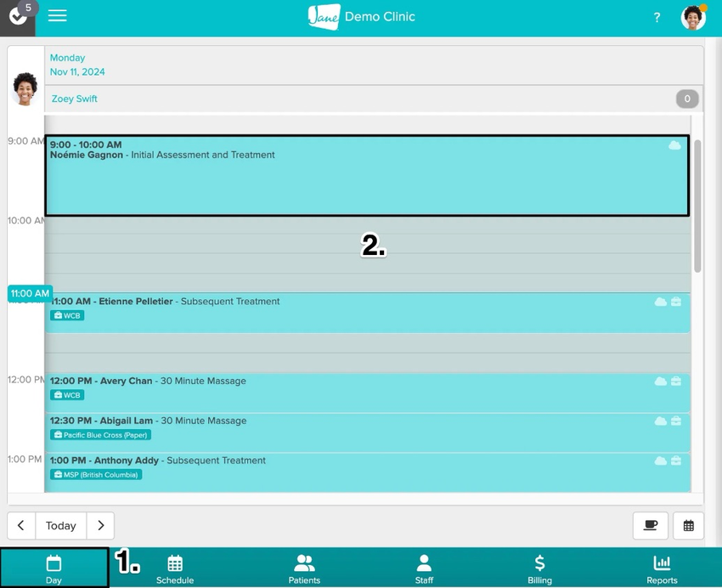Click MSP (British Columbia) tag
722x588 pixels.
coord(96,475)
